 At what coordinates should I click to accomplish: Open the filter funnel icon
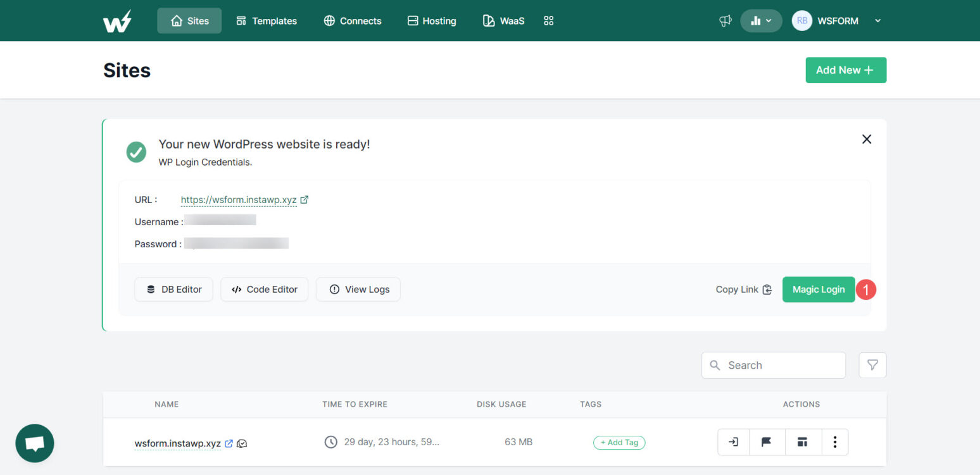coord(872,365)
